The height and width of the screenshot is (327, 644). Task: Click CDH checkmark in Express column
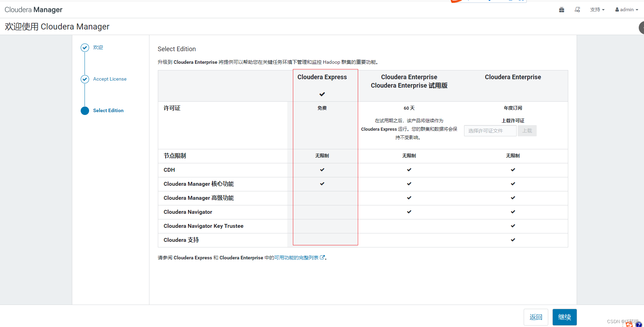(322, 170)
